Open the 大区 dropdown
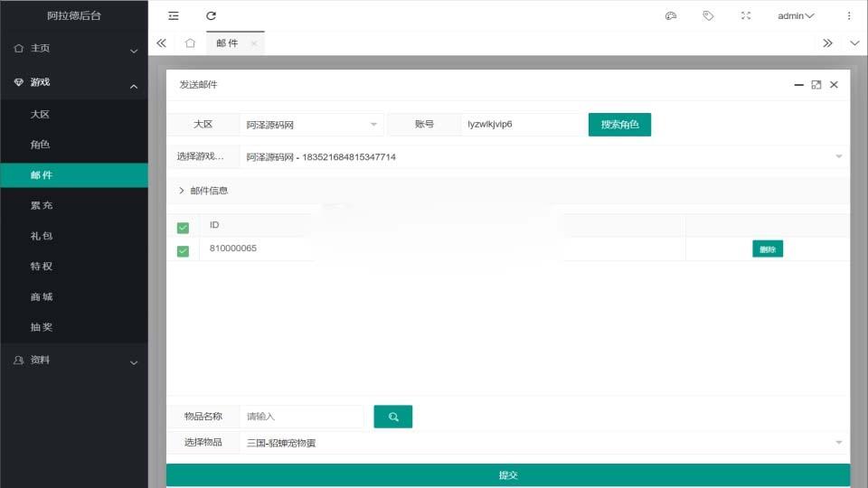Image resolution: width=868 pixels, height=488 pixels. (311, 125)
